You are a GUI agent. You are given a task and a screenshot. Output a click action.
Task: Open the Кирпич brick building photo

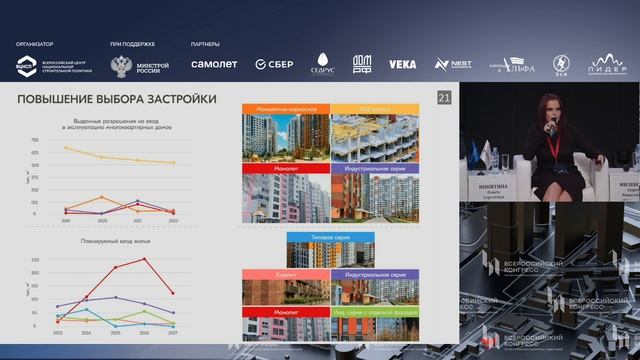tap(286, 293)
